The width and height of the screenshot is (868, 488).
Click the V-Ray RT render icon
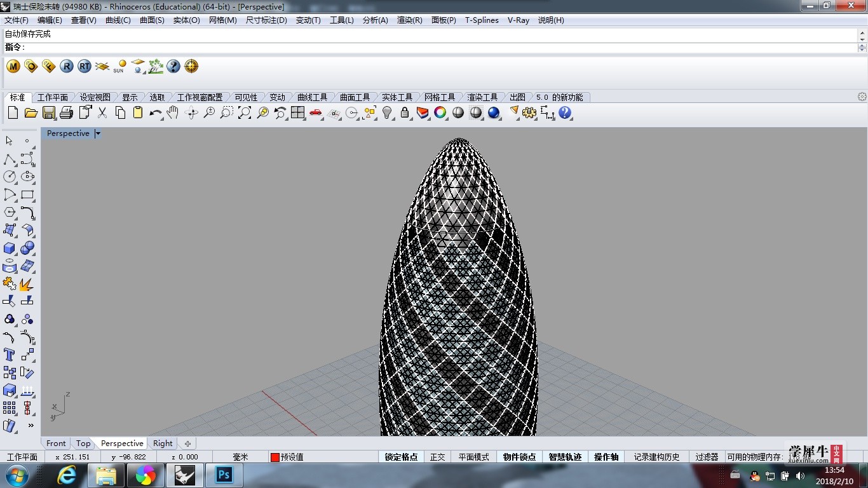[85, 66]
